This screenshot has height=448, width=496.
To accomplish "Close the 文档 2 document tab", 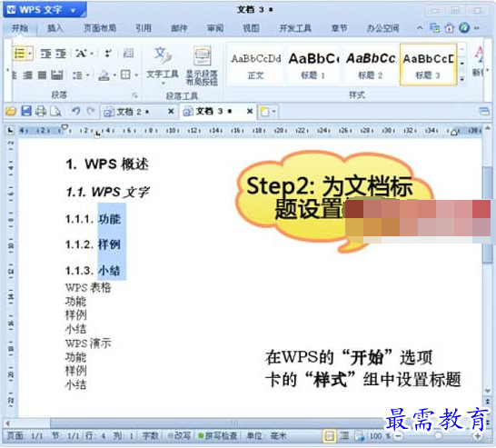I will pyautogui.click(x=171, y=111).
